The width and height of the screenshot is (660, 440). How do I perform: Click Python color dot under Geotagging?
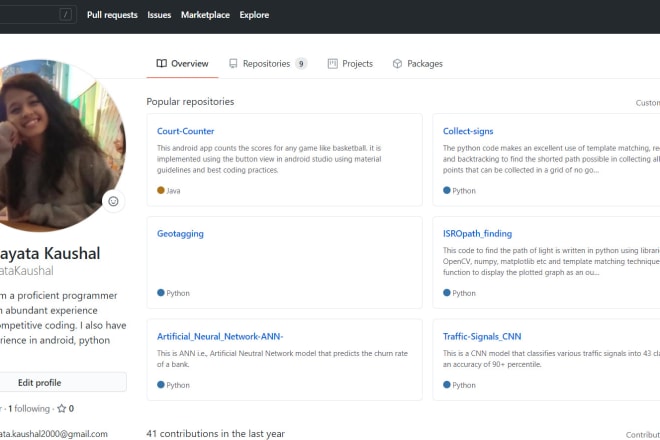point(160,293)
